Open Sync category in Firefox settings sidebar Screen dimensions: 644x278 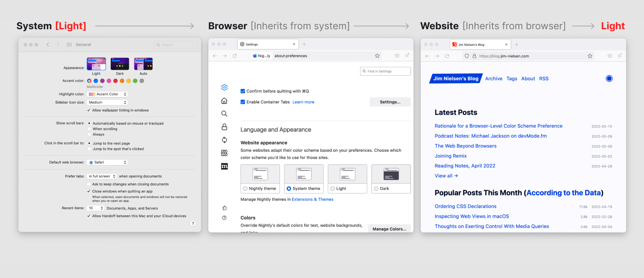click(x=224, y=140)
